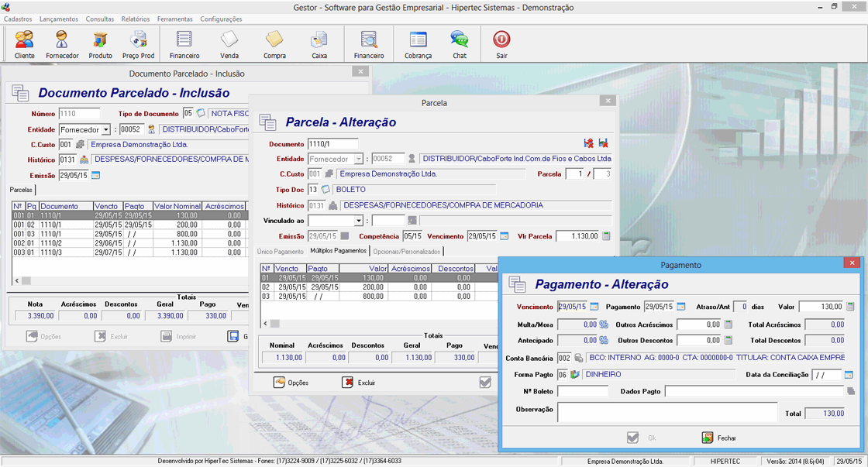868x467 pixels.
Task: Click calendar icon beside Pagamento date field
Action: click(681, 306)
